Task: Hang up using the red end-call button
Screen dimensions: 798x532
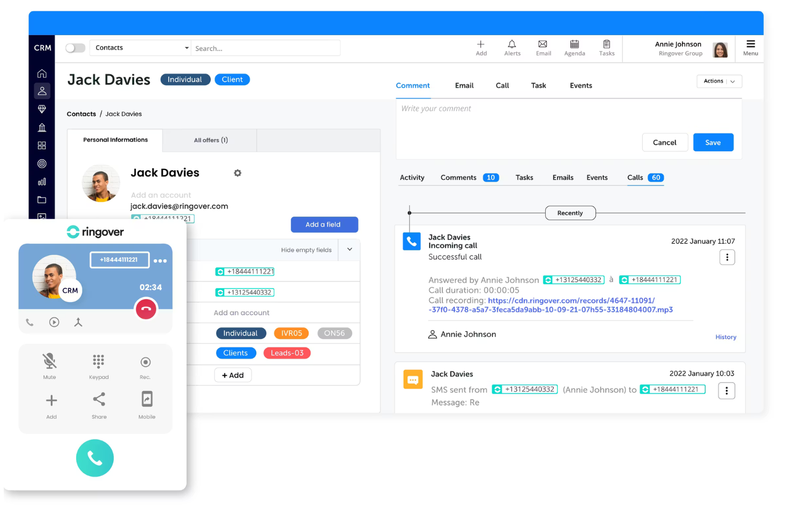Action: (x=146, y=309)
